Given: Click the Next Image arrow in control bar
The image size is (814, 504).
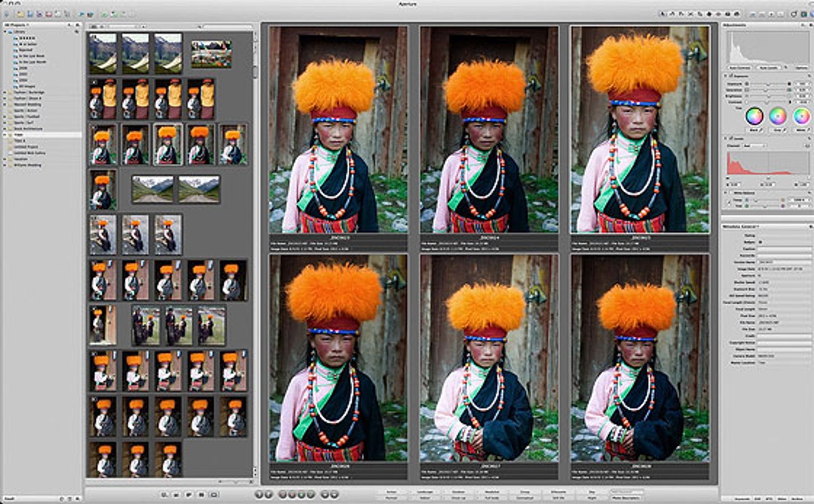Looking at the screenshot, I should 335,494.
